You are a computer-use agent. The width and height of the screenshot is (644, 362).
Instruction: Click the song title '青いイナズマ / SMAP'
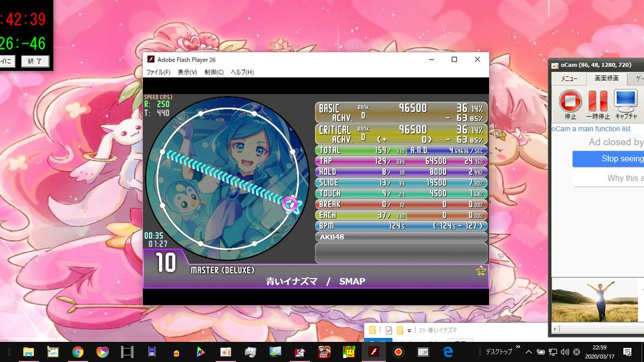[x=315, y=282]
